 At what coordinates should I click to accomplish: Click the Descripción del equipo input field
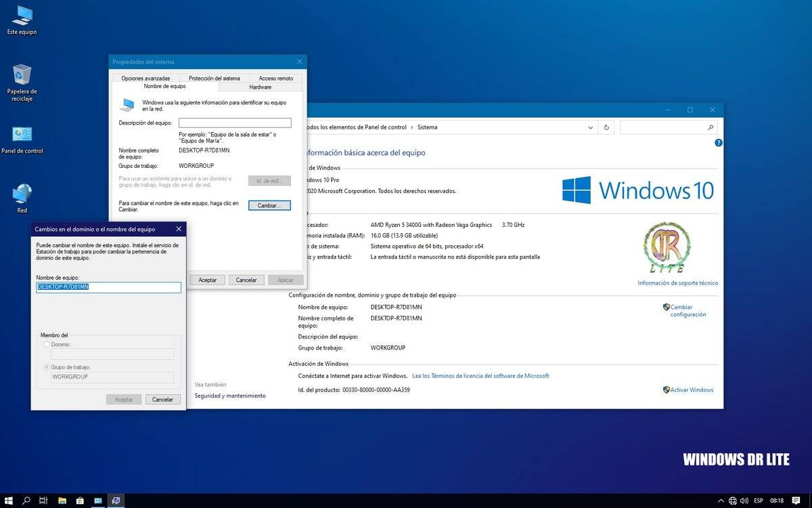(235, 123)
